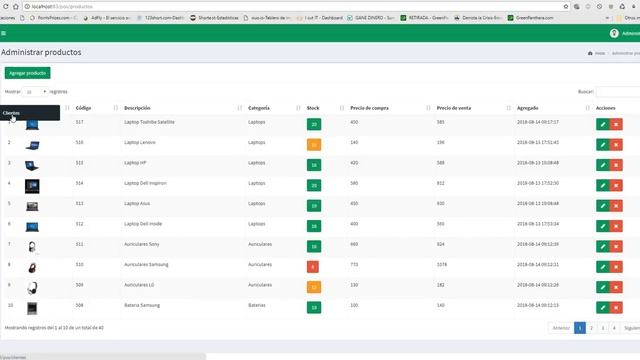640x360 pixels.
Task: Go to pagination page 1
Action: (580, 328)
